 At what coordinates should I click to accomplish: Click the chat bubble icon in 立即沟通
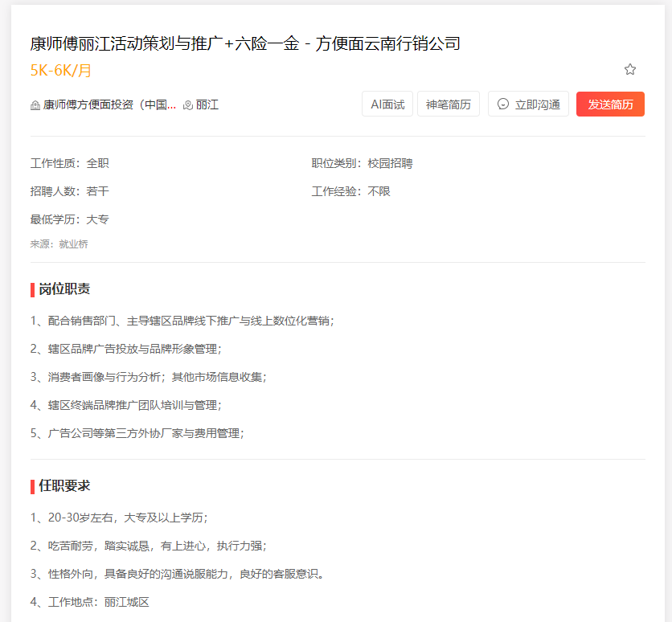pyautogui.click(x=503, y=104)
